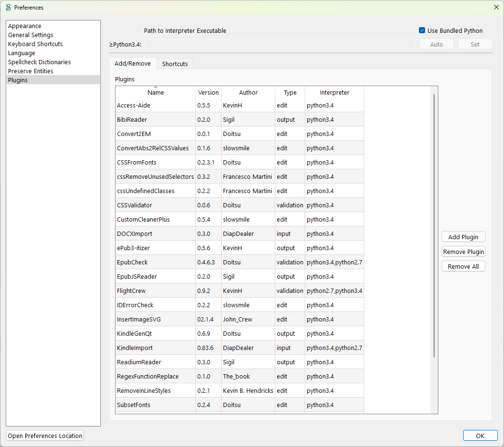
Task: Select Preserve Entities category
Action: 53,71
